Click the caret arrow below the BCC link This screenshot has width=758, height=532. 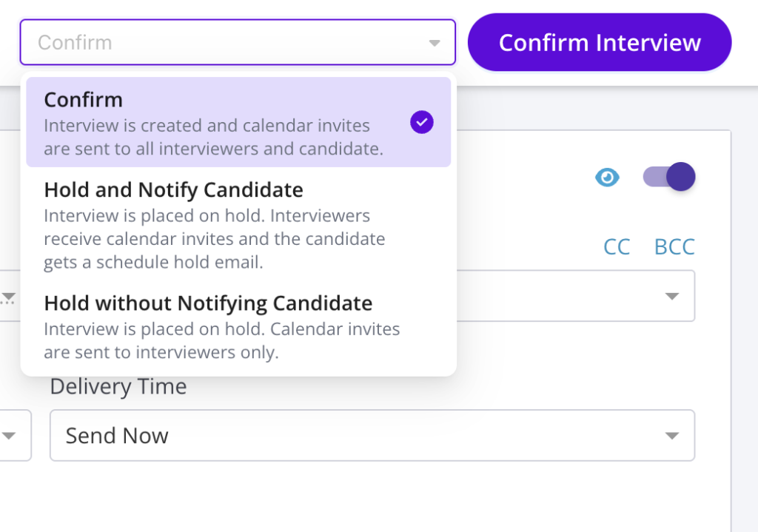[671, 296]
